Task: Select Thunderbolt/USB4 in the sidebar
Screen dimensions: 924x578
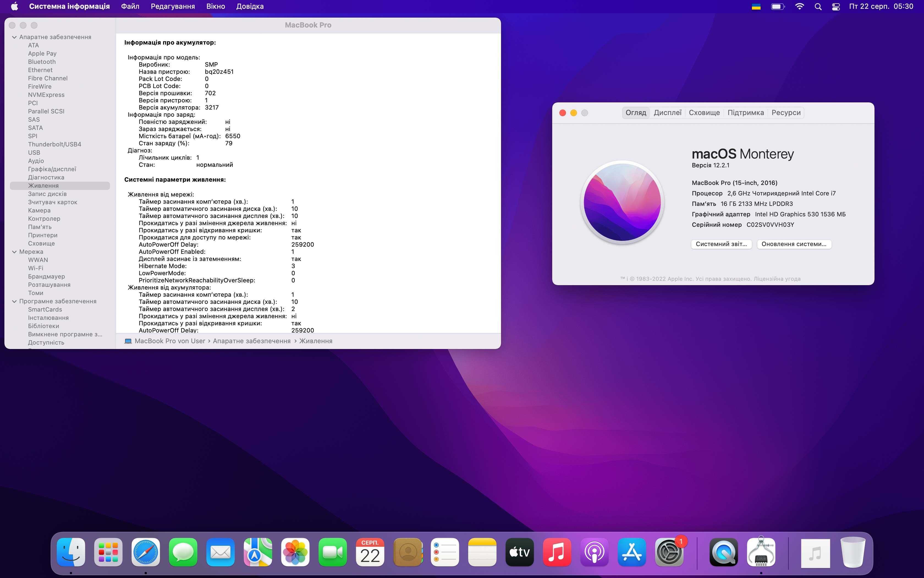Action: (54, 144)
